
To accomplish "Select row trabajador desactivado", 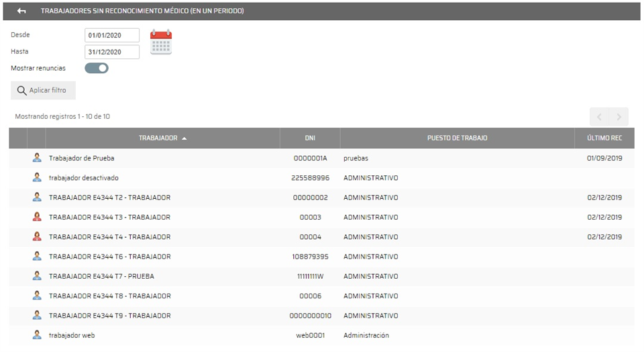I will [x=321, y=177].
